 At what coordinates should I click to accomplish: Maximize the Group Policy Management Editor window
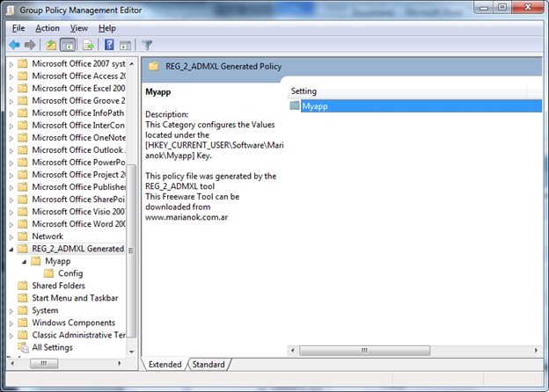click(x=502, y=8)
